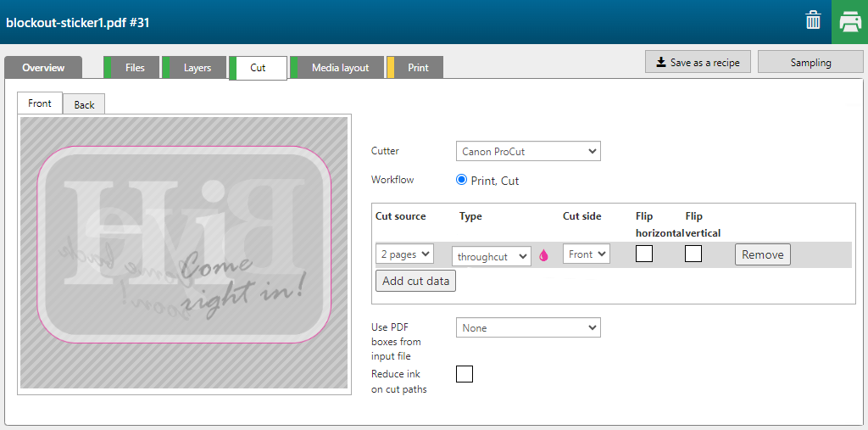Open the throughcut Type dropdown

pos(492,256)
